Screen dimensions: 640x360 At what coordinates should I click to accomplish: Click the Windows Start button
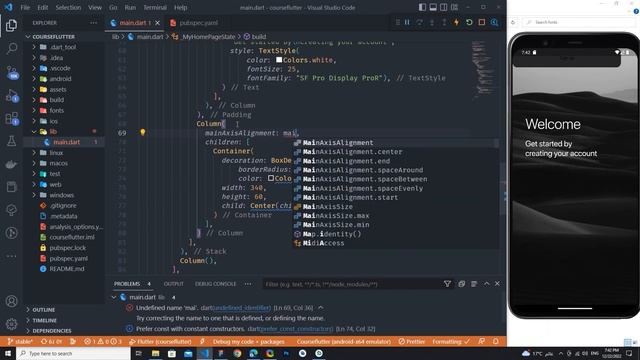[x=8, y=353]
